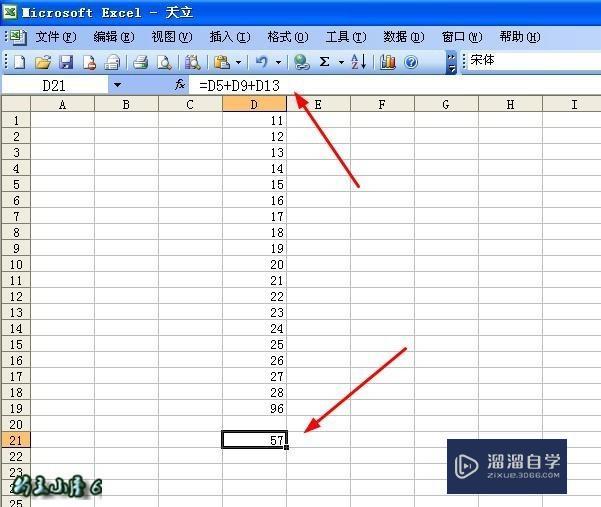Select cell D18 containing 28
Viewport: 601px width, 507px height.
click(x=254, y=392)
